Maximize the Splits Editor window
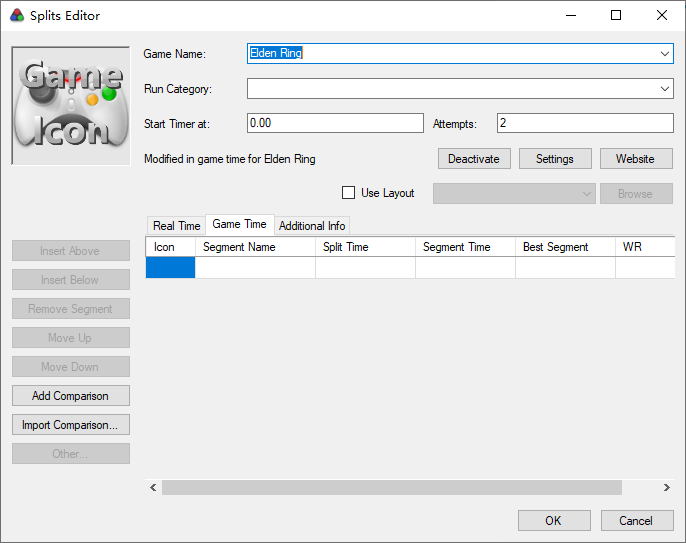This screenshot has height=543, width=686. click(616, 15)
